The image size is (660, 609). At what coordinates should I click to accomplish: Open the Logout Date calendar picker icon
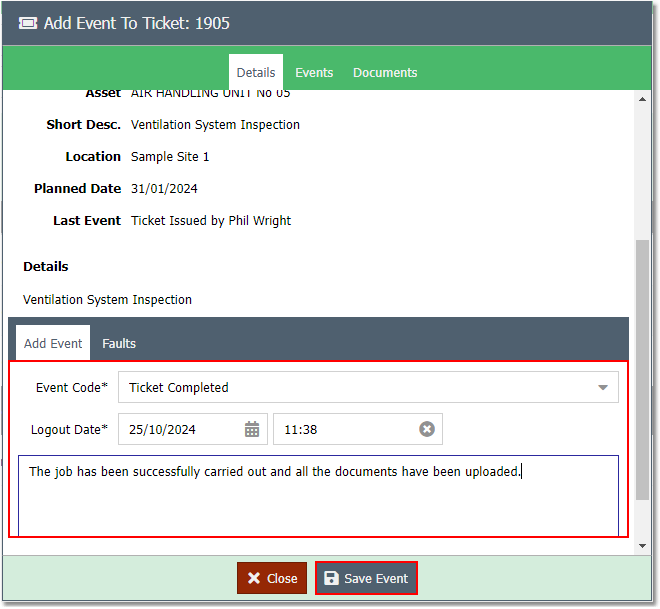[x=252, y=429]
